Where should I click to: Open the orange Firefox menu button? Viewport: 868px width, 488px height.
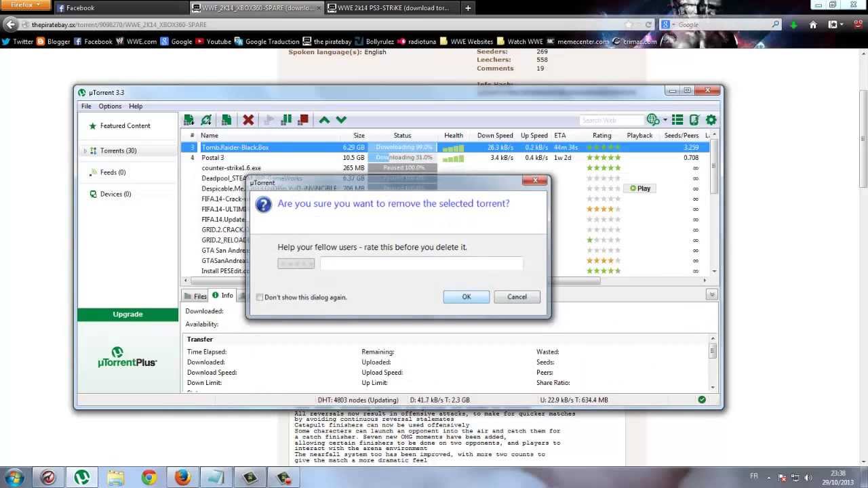pyautogui.click(x=25, y=5)
